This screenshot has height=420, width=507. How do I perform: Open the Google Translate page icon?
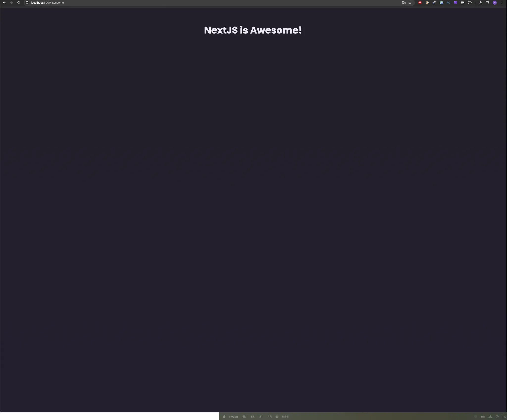[404, 3]
